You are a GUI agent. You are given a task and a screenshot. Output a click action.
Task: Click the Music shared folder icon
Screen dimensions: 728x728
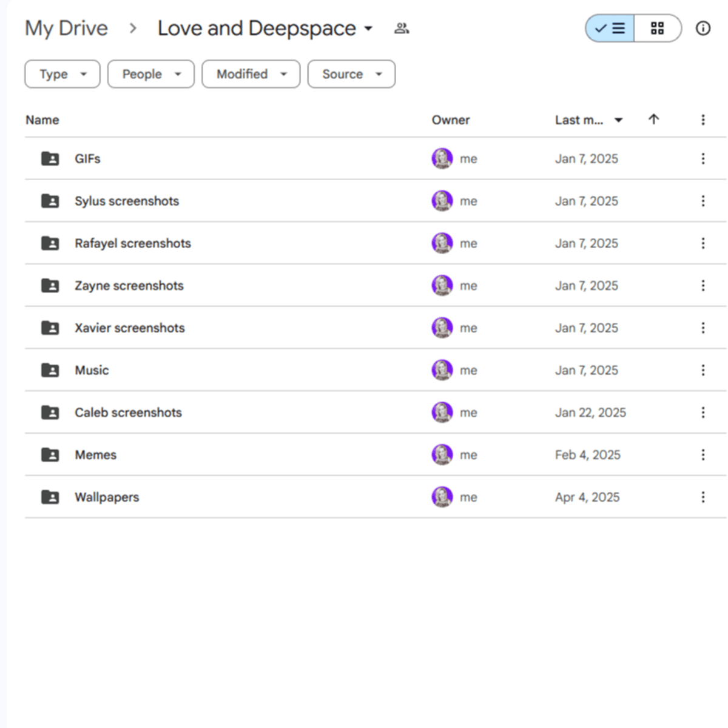50,370
